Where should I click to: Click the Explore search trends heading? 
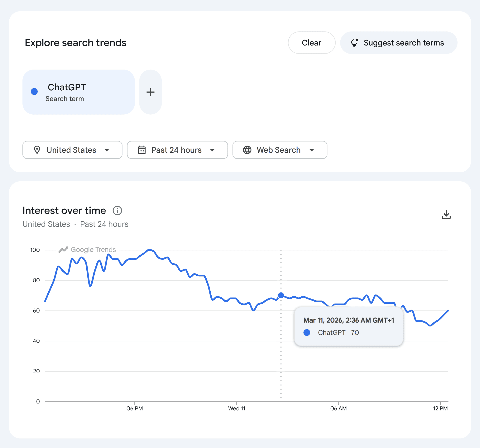(x=75, y=42)
